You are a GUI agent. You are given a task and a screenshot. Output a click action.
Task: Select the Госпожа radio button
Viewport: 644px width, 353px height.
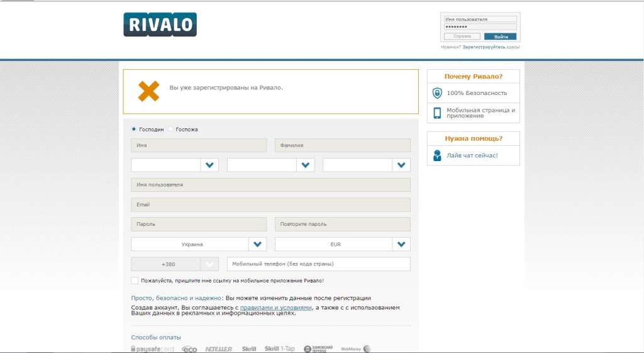(x=170, y=129)
